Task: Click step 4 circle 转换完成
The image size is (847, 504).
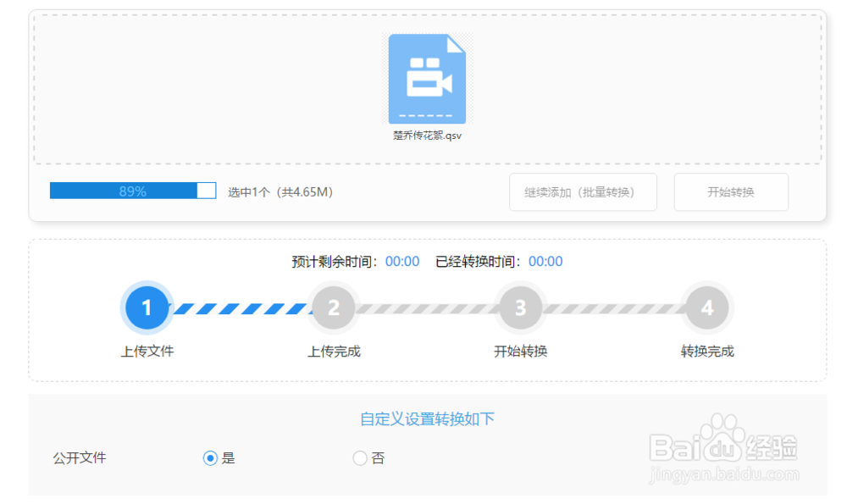Action: [x=707, y=308]
